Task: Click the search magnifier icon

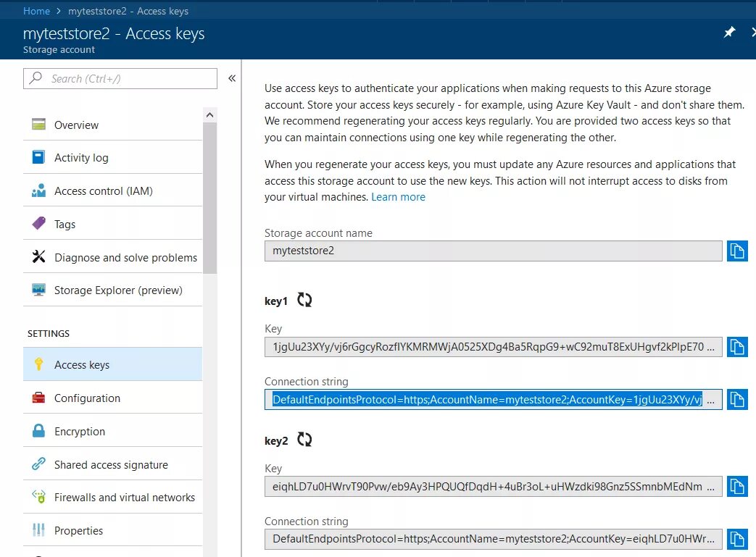Action: coord(36,78)
